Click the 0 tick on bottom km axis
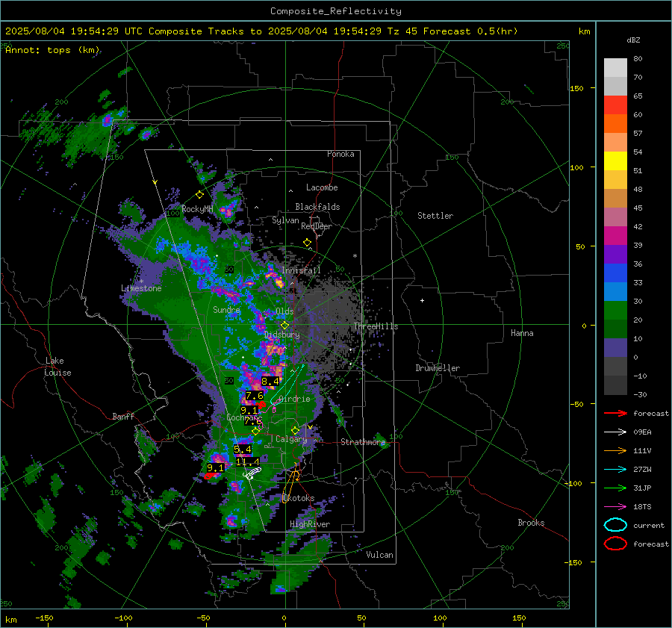This screenshot has height=628, width=672. pos(284,618)
